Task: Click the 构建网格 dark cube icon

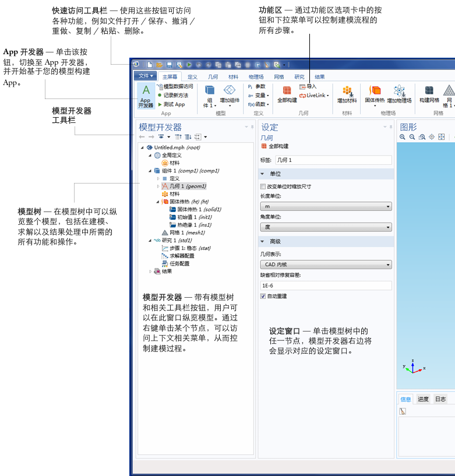Action: (429, 90)
